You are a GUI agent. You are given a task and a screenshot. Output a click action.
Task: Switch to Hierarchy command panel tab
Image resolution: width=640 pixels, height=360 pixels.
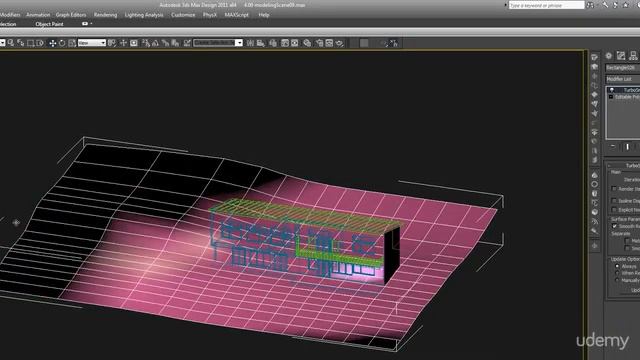[633, 56]
